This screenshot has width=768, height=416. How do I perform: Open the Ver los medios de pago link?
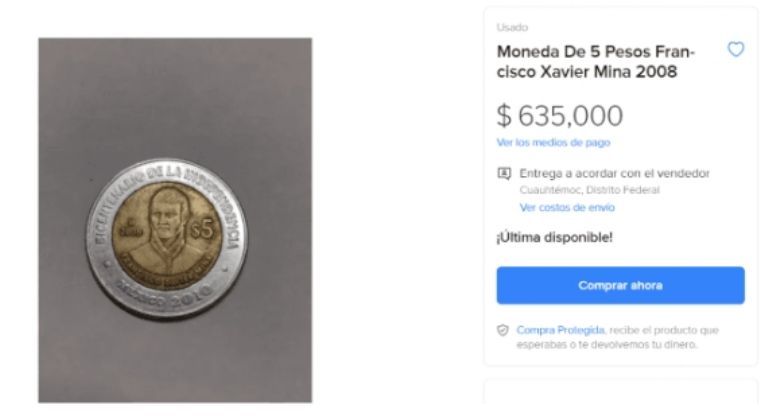(x=553, y=143)
